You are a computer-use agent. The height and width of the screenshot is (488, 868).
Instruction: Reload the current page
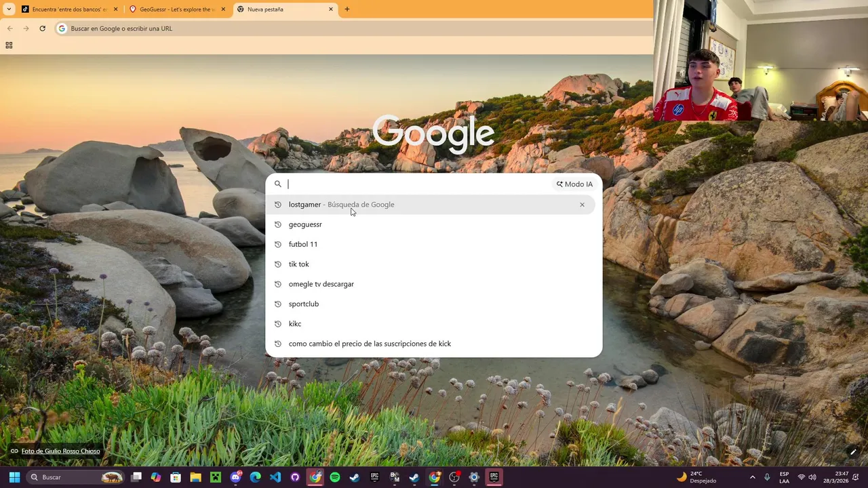pyautogui.click(x=42, y=28)
